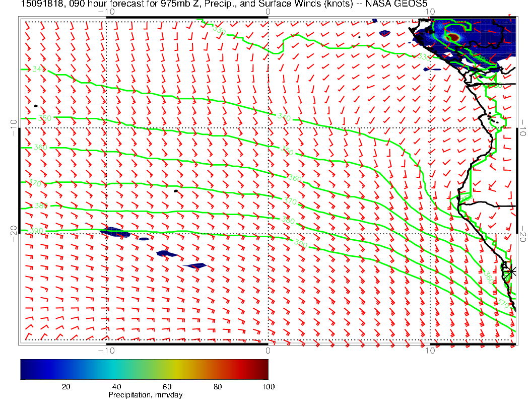Click the 0 longitude label on the bottom axis
This screenshot has height=411, width=532.
click(x=268, y=350)
